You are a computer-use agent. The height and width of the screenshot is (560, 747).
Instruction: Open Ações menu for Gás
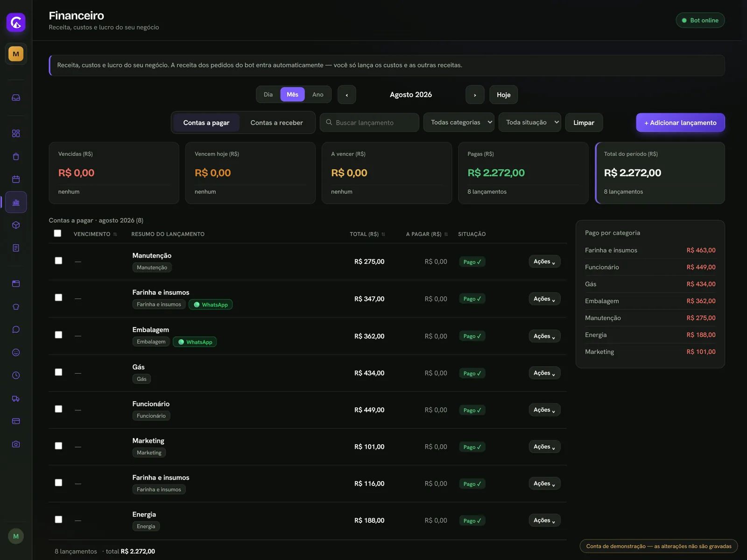[x=544, y=373]
